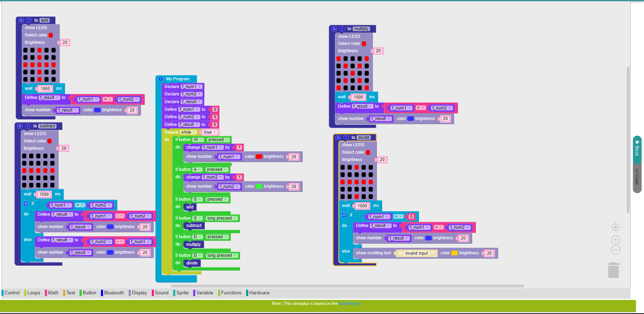The height and width of the screenshot is (314, 644).
Task: Switch to Block view tab
Action: point(637,149)
